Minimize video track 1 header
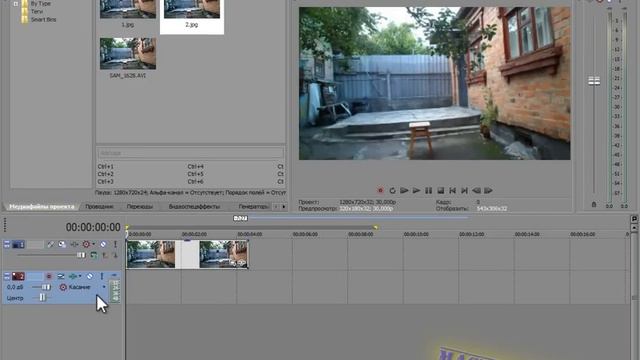This screenshot has height=360, width=640. click(7, 244)
